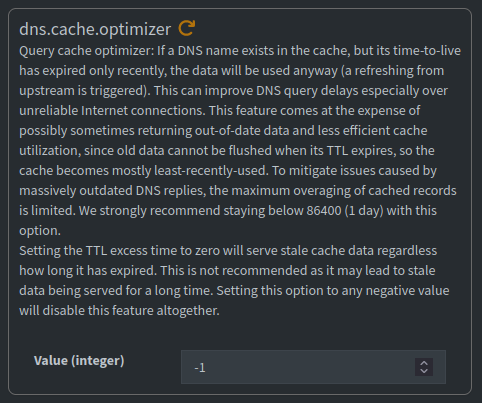This screenshot has width=482, height=403.
Task: Reset dns.cache.optimizer to default with the orange arrow
Action: coord(187,28)
